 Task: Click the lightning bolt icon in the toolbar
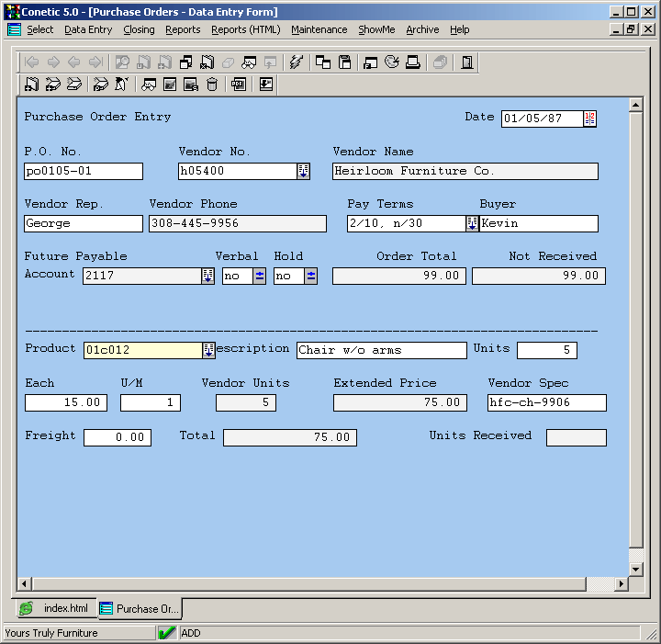point(296,62)
